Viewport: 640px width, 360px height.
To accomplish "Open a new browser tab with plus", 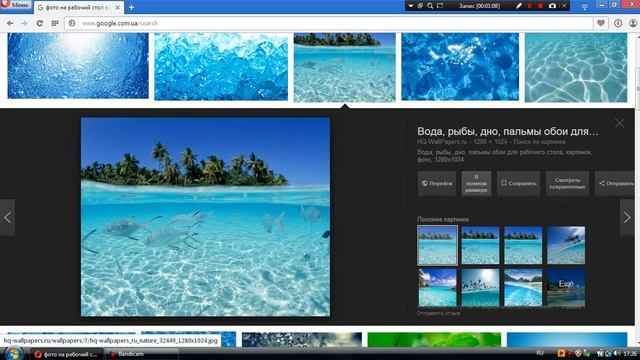I will (131, 7).
